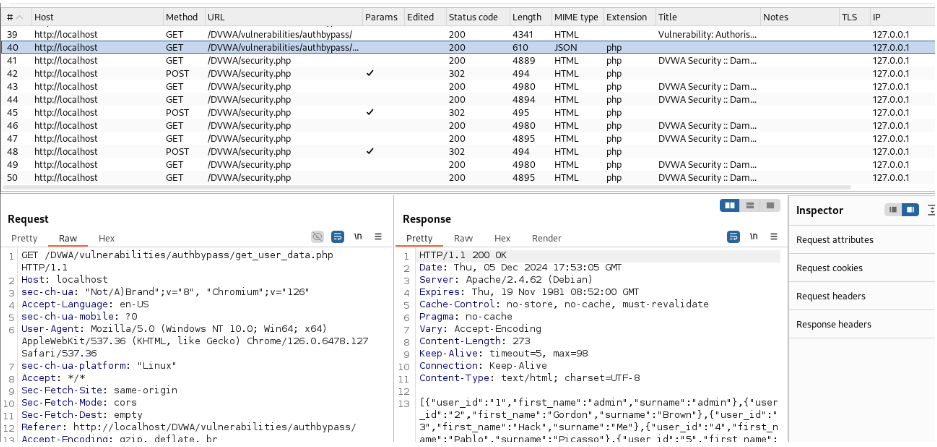Open the Response panel options menu
This screenshot has height=447, width=937.
tap(772, 238)
